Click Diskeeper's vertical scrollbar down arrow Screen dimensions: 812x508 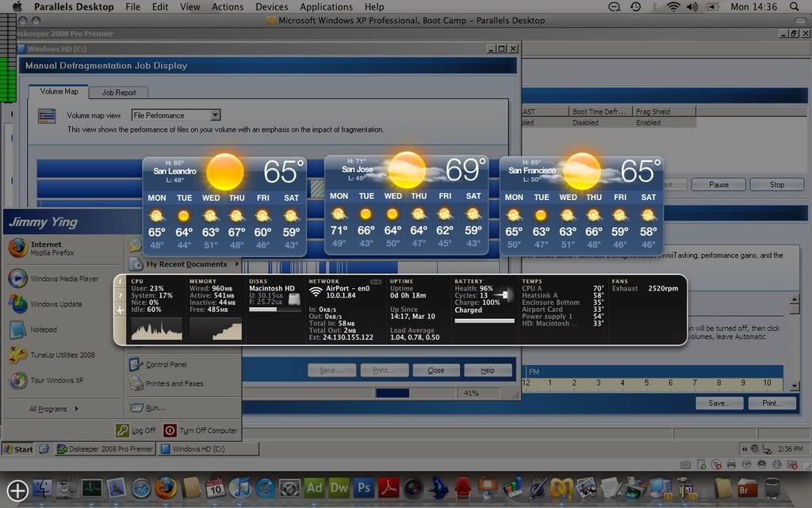click(x=795, y=386)
